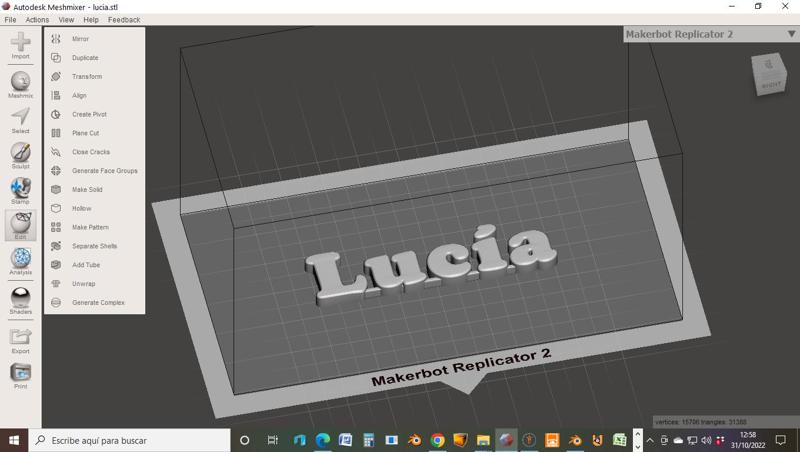Open Task View from the taskbar
Image resolution: width=800 pixels, height=452 pixels.
[x=272, y=440]
